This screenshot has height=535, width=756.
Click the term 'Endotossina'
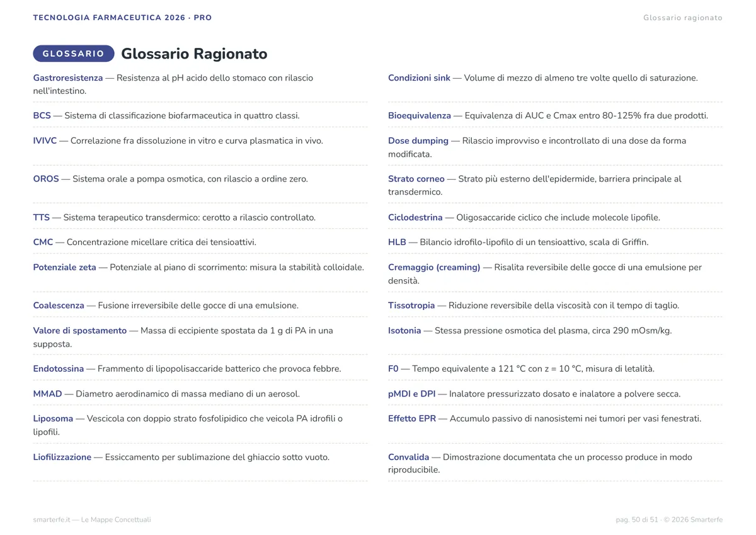point(59,369)
